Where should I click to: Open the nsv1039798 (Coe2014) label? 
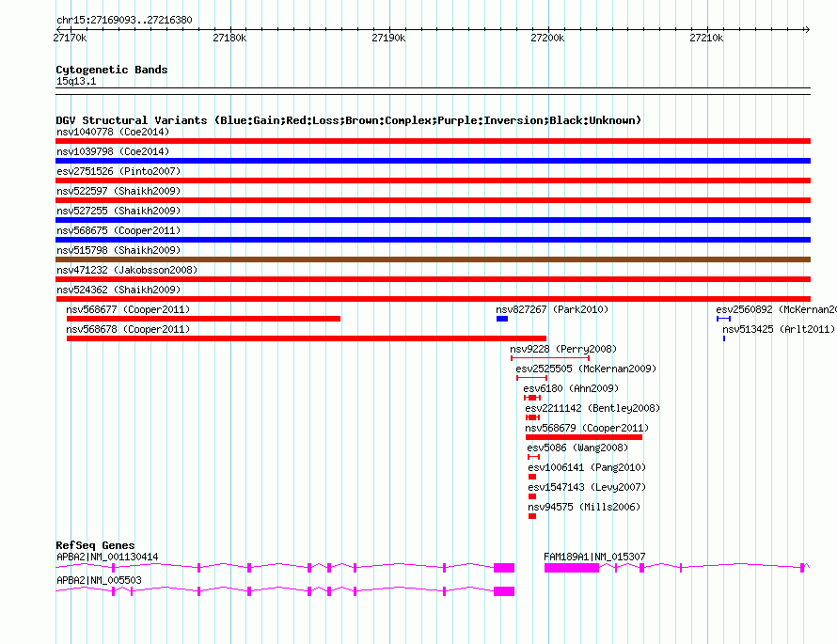pos(113,151)
